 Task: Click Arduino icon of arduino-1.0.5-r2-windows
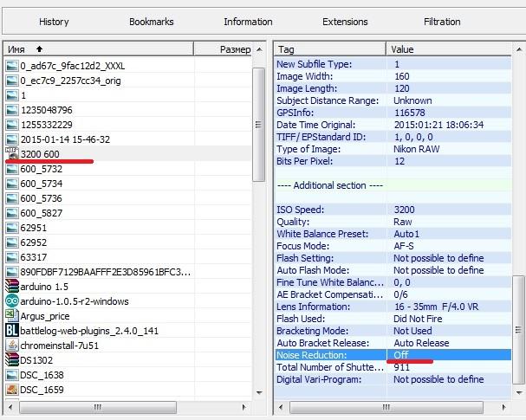pos(12,301)
